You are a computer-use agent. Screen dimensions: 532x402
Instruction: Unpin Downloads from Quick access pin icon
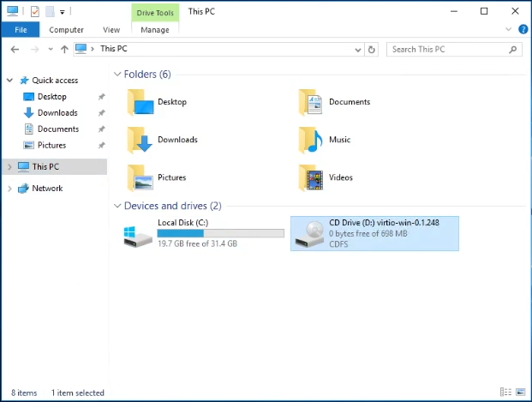[x=101, y=113]
